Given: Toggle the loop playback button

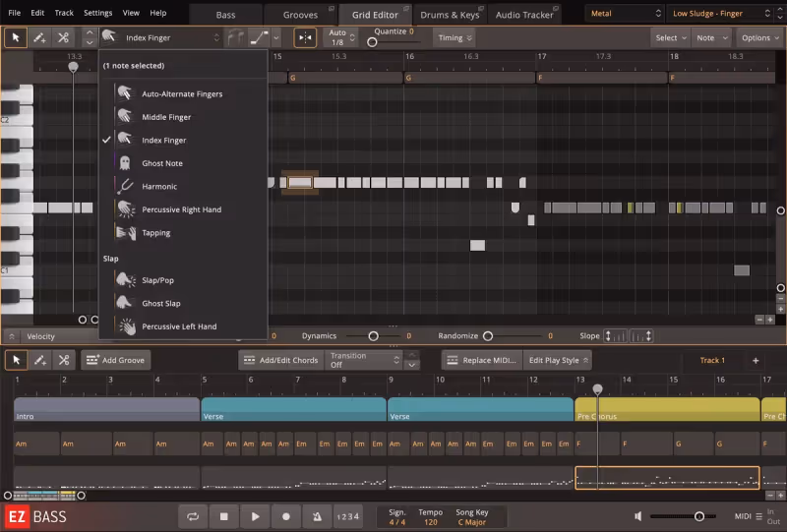Looking at the screenshot, I should 193,516.
